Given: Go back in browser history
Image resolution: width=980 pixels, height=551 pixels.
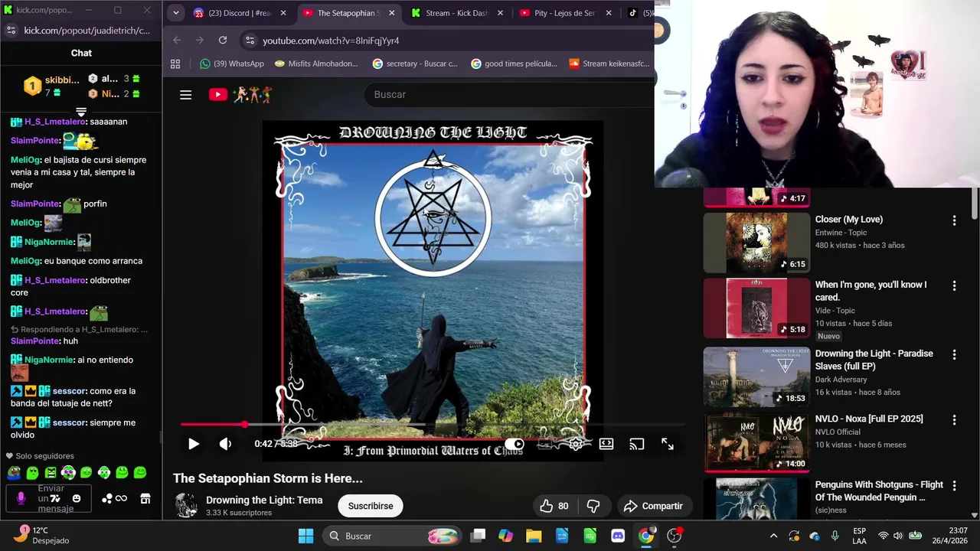Looking at the screenshot, I should point(177,40).
